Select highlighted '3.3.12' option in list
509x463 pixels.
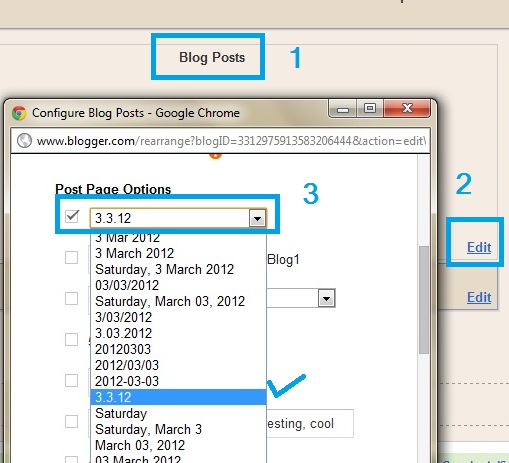178,397
